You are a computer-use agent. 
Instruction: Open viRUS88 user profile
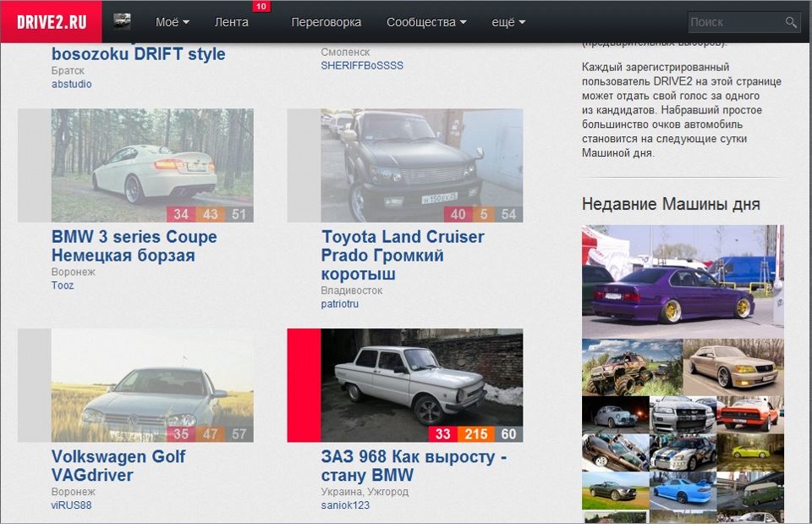(71, 505)
